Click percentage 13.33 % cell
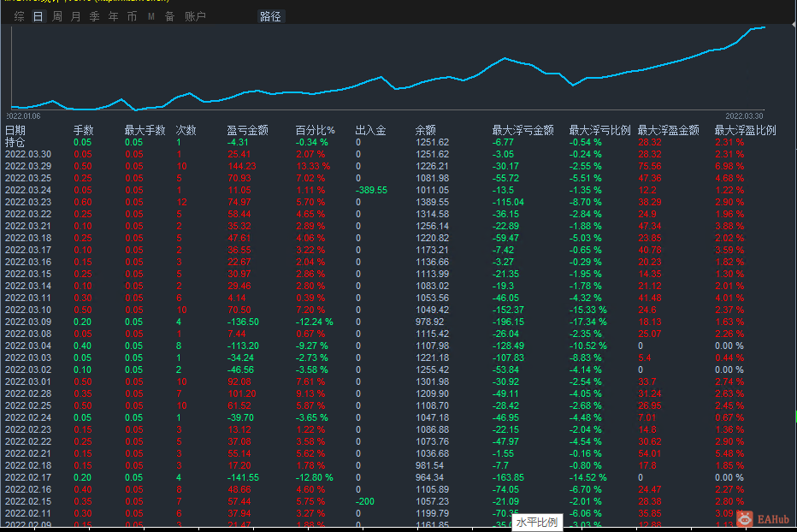 [313, 166]
